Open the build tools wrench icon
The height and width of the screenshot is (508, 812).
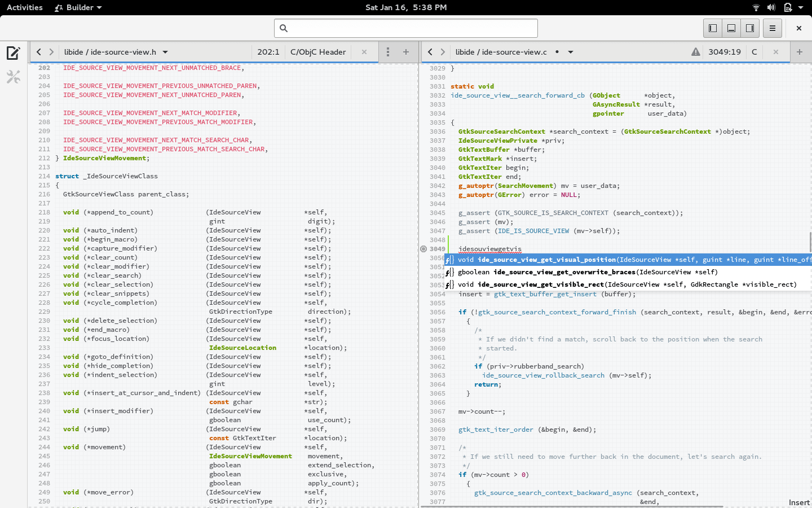[x=14, y=77]
